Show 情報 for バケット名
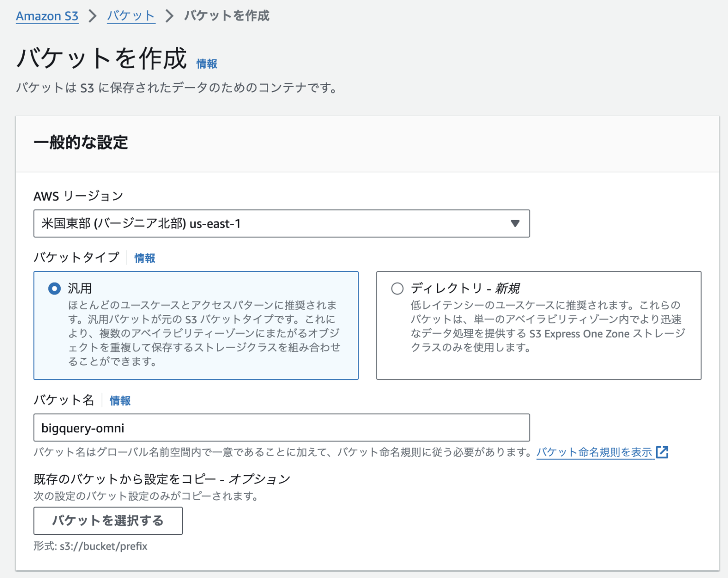 click(119, 401)
